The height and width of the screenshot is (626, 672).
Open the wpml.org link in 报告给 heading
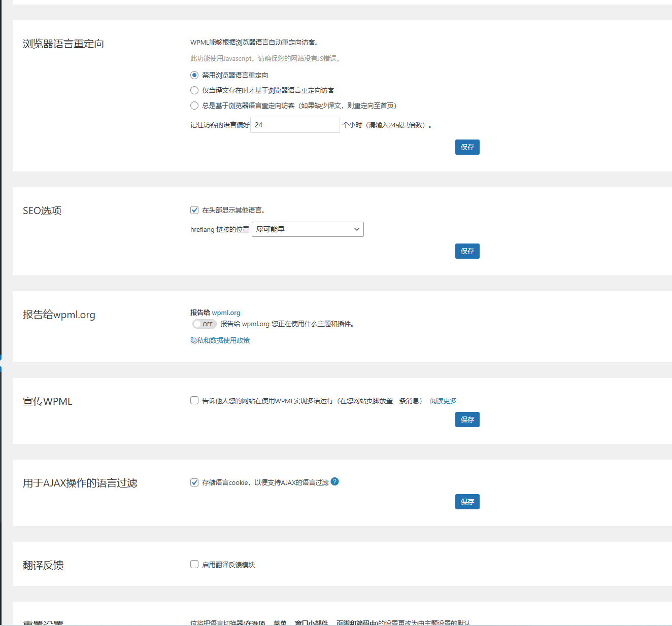point(226,312)
